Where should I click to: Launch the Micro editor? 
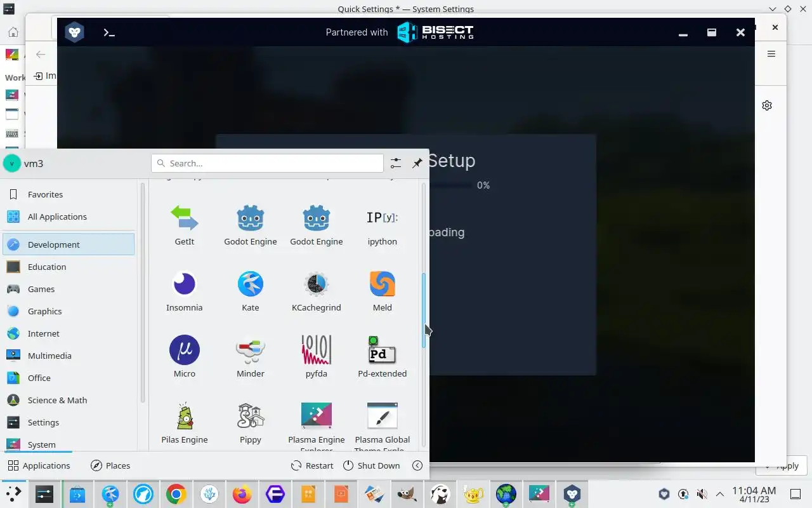tap(185, 358)
